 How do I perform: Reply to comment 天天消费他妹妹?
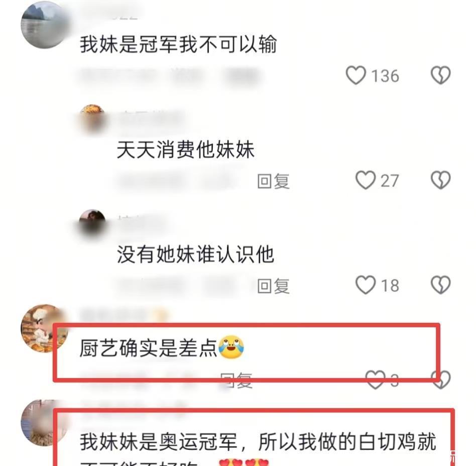coord(273,181)
